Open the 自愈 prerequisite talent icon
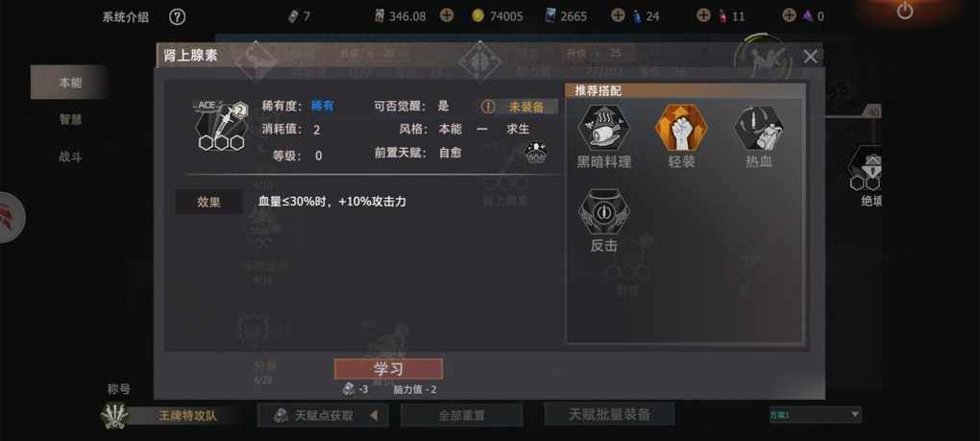This screenshot has width=980, height=441. pyautogui.click(x=536, y=153)
